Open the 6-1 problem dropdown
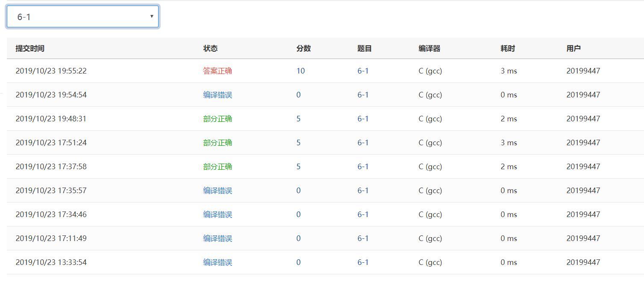644x285 pixels. (x=82, y=17)
